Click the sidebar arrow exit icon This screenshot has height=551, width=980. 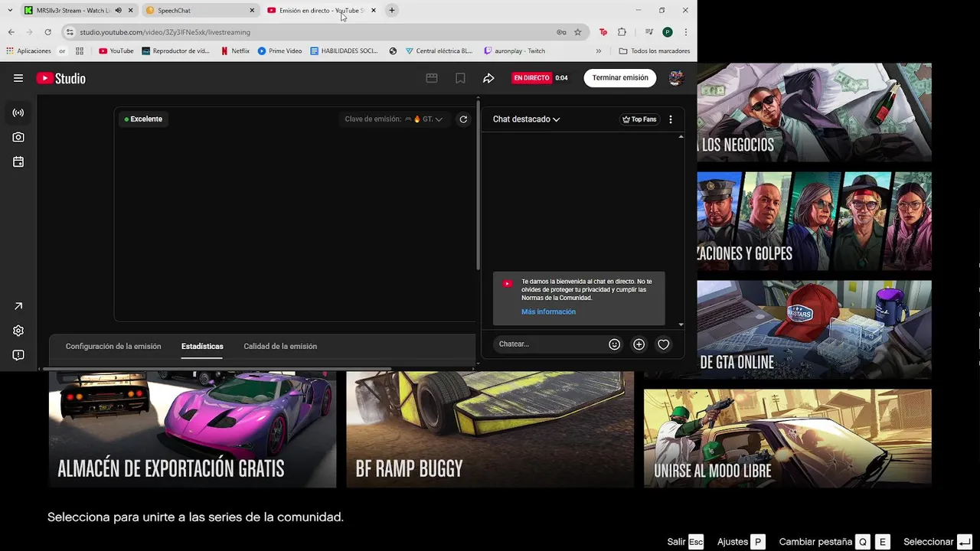pos(18,306)
